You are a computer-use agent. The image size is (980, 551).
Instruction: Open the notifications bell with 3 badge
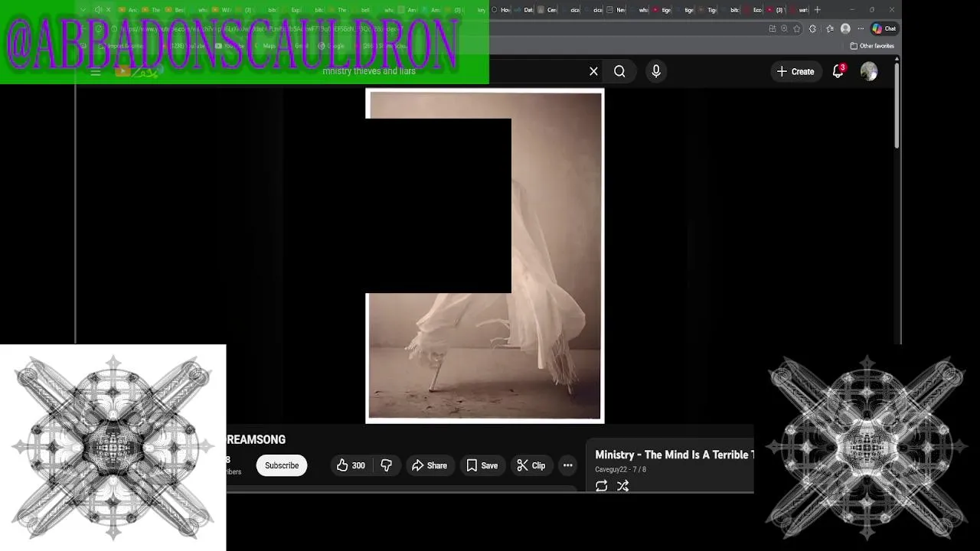coord(838,71)
